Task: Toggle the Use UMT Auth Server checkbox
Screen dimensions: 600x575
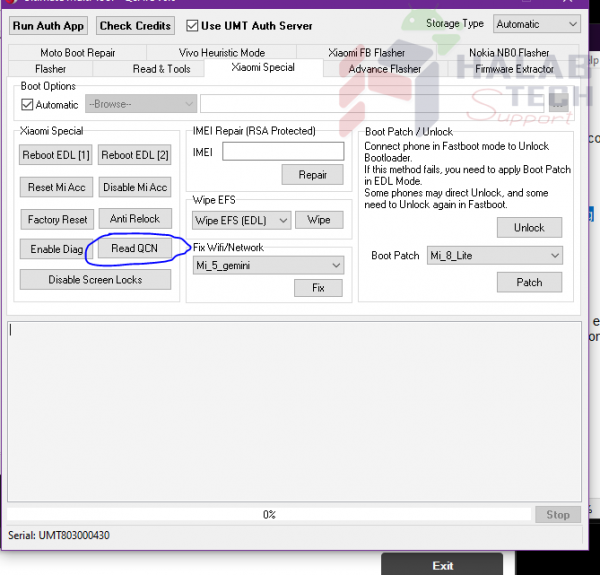Action: 192,26
